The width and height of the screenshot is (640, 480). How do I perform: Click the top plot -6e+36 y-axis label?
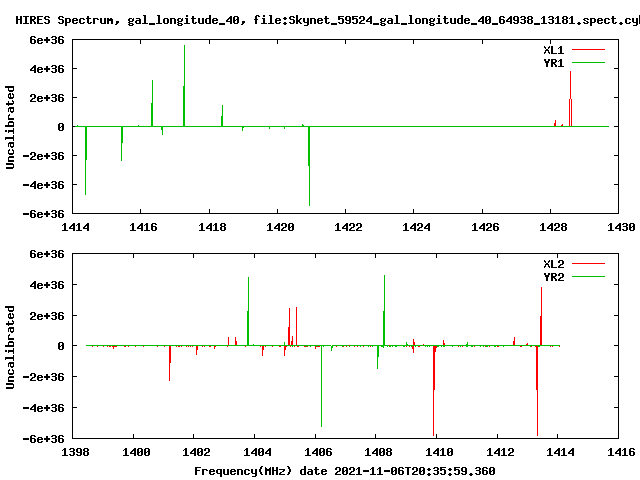(43, 214)
